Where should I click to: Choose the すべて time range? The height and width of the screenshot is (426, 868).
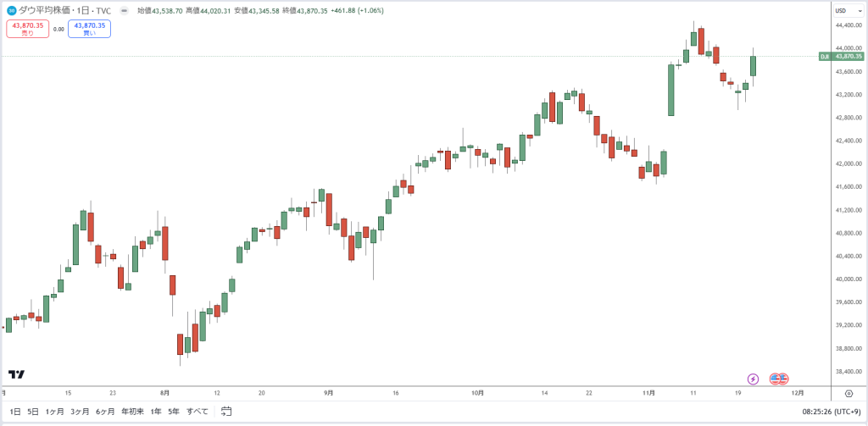[x=197, y=411]
